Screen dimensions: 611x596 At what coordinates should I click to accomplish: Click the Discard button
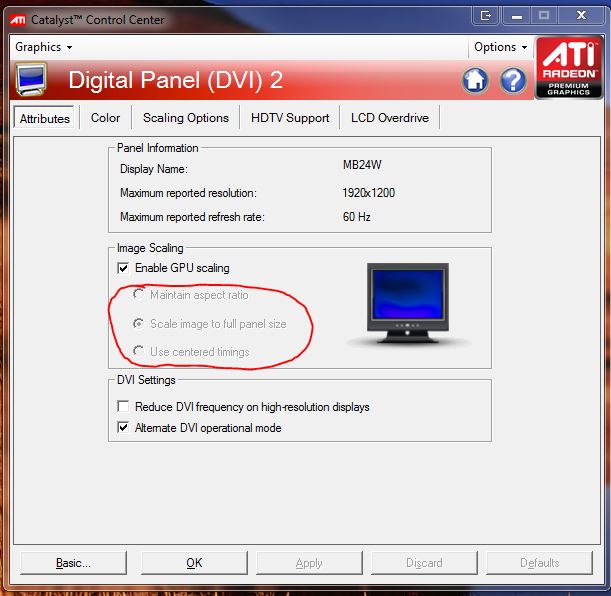424,563
